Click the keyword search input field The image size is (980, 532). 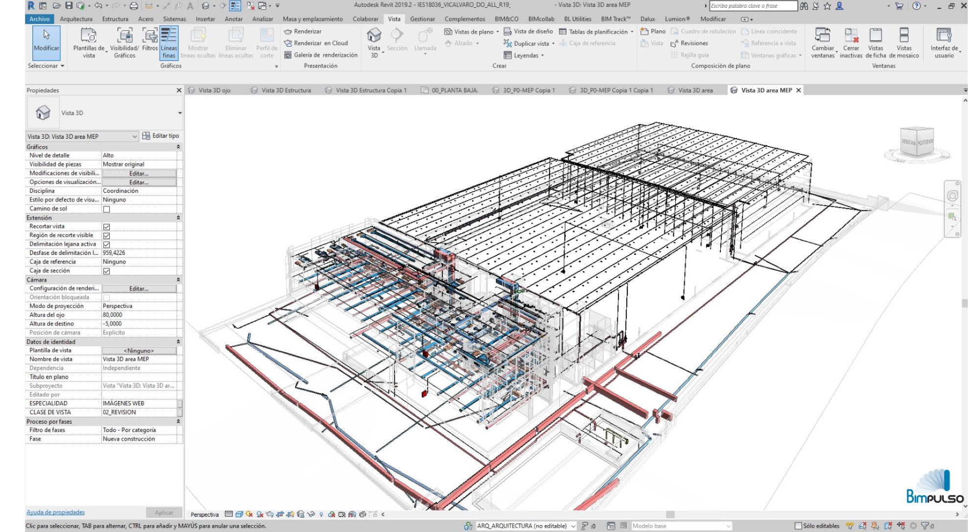pos(753,6)
